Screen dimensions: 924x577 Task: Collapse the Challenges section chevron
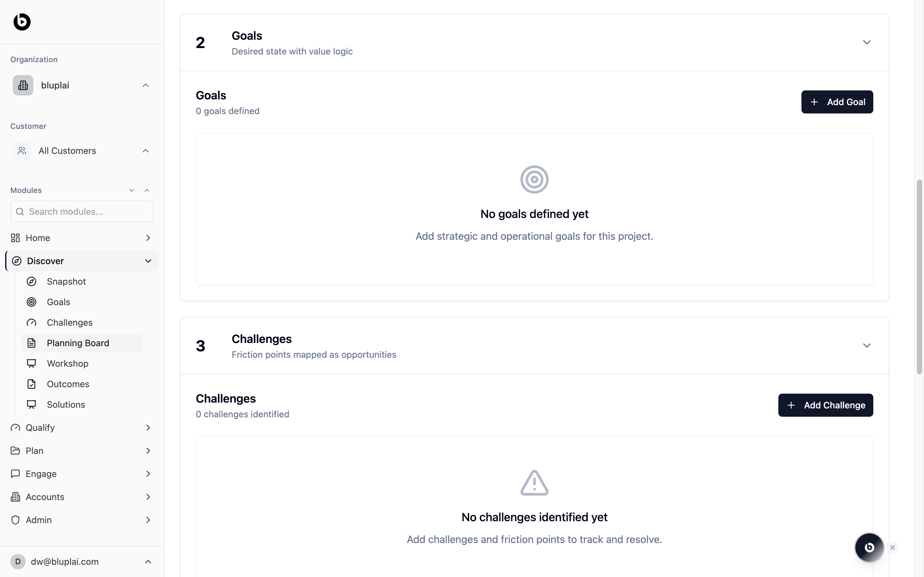point(866,345)
